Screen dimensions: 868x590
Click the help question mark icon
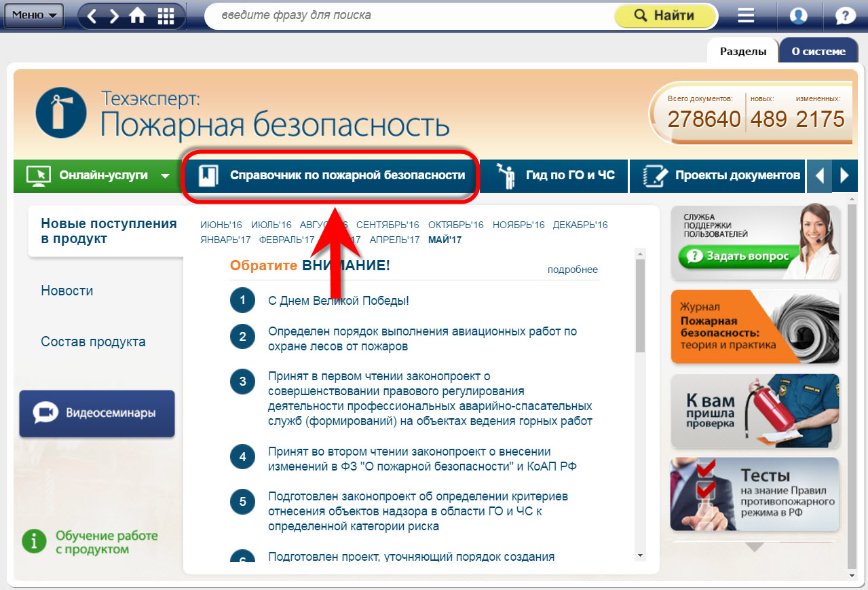point(846,16)
